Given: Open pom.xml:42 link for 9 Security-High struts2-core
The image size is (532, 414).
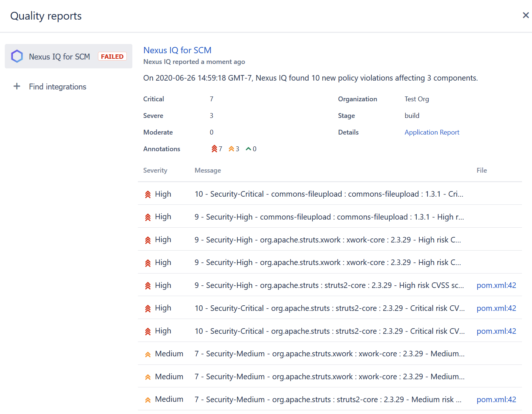Looking at the screenshot, I should click(x=496, y=285).
